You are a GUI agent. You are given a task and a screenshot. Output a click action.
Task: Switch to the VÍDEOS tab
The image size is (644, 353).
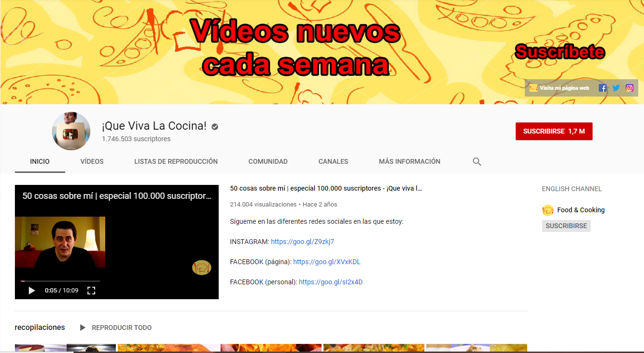pyautogui.click(x=92, y=162)
